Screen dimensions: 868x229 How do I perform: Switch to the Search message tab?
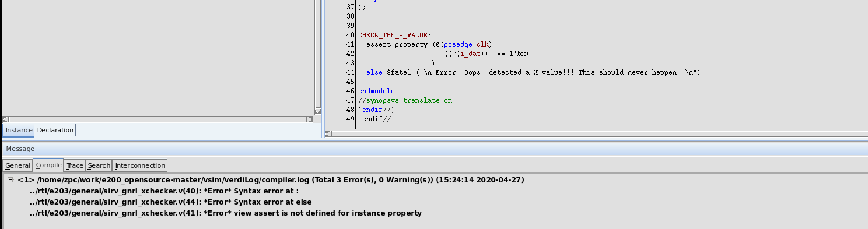[99, 165]
